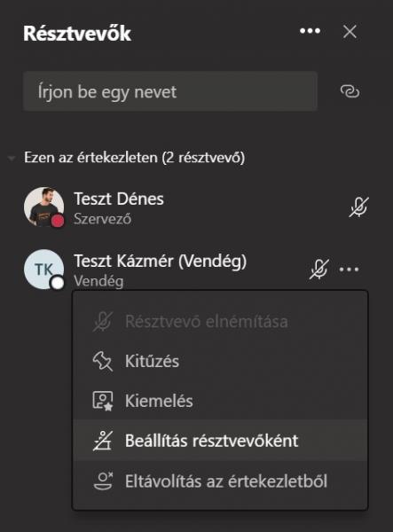Focus the 'Írjon be egy nevet' search field
This screenshot has width=393, height=532.
coord(170,91)
